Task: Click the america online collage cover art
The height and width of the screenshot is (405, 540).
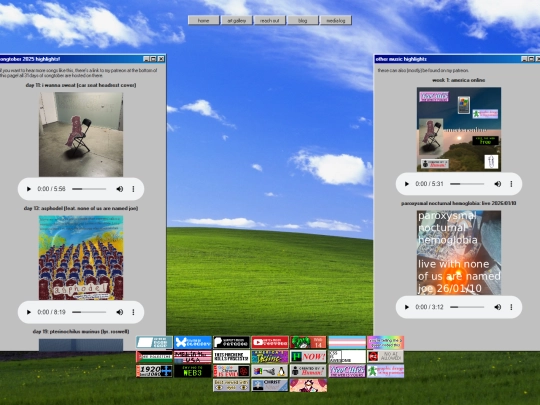Action: pos(459,129)
